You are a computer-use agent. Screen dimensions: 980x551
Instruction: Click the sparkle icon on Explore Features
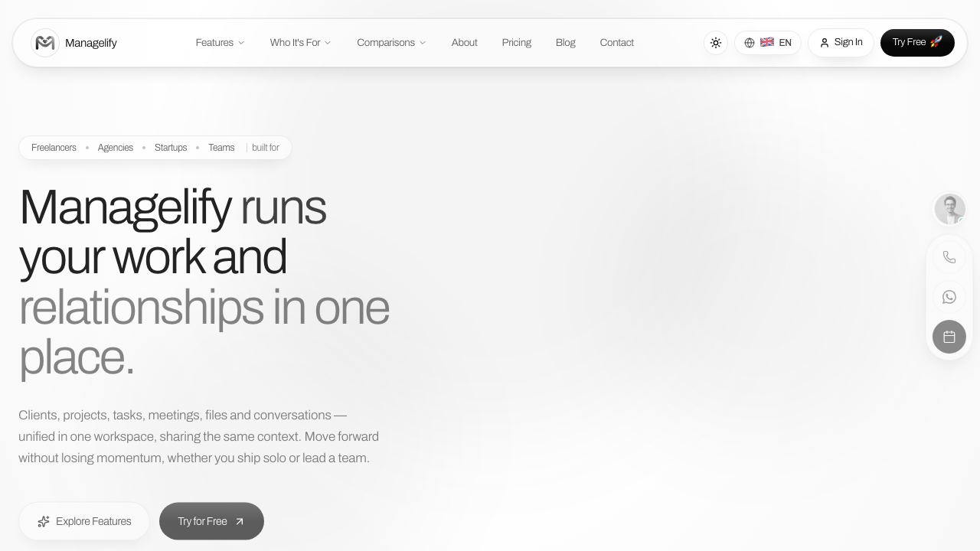(x=44, y=521)
